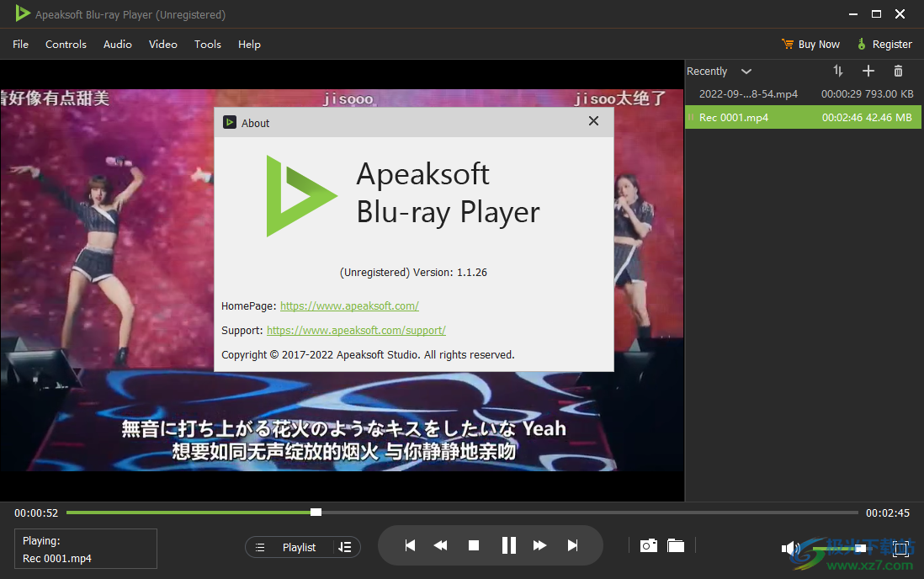Click the Register option in the toolbar
The image size is (924, 579).
point(884,44)
